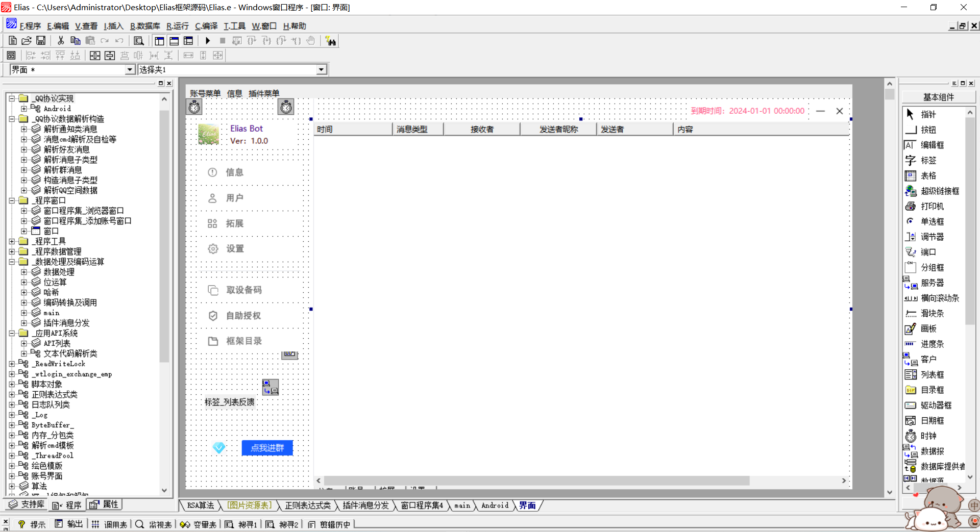Expand the _程序工具 tree folder
The width and height of the screenshot is (980, 532).
12,241
